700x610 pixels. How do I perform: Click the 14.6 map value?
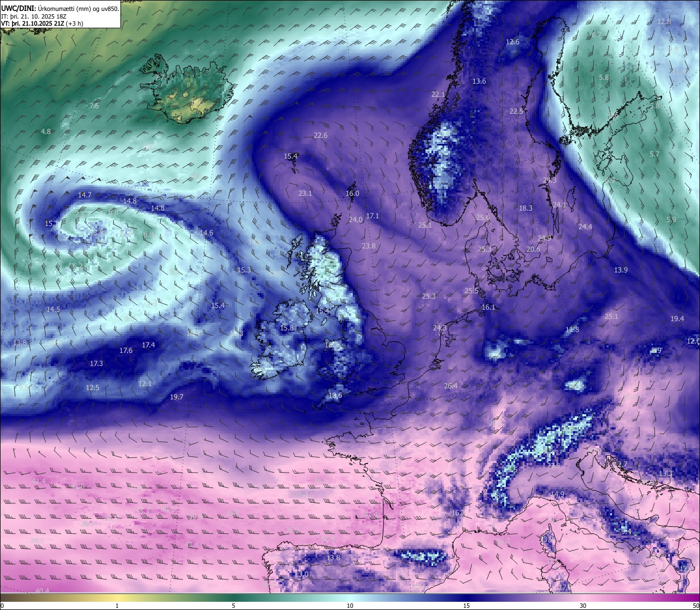click(x=206, y=233)
